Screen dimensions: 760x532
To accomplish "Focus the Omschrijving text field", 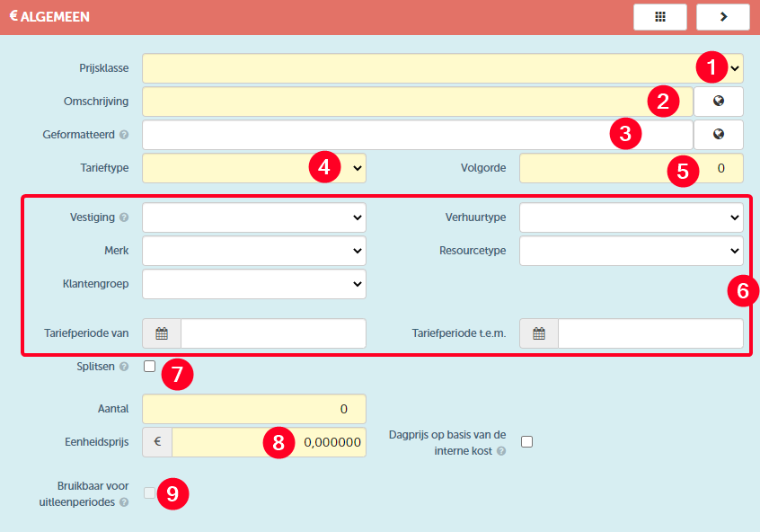I will tap(418, 102).
